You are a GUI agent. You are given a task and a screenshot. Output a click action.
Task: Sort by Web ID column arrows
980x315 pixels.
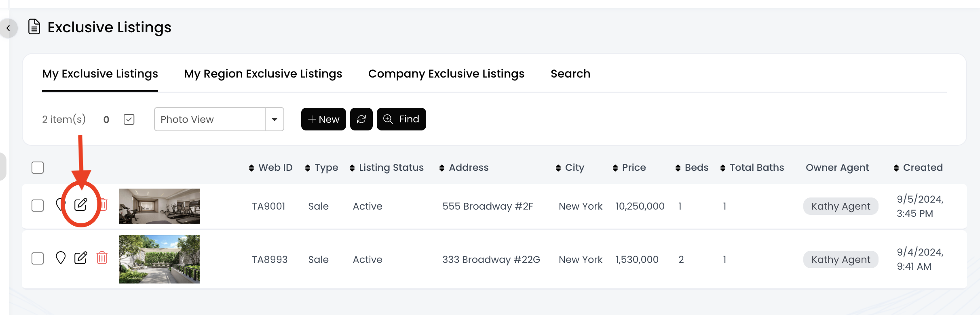pyautogui.click(x=251, y=168)
